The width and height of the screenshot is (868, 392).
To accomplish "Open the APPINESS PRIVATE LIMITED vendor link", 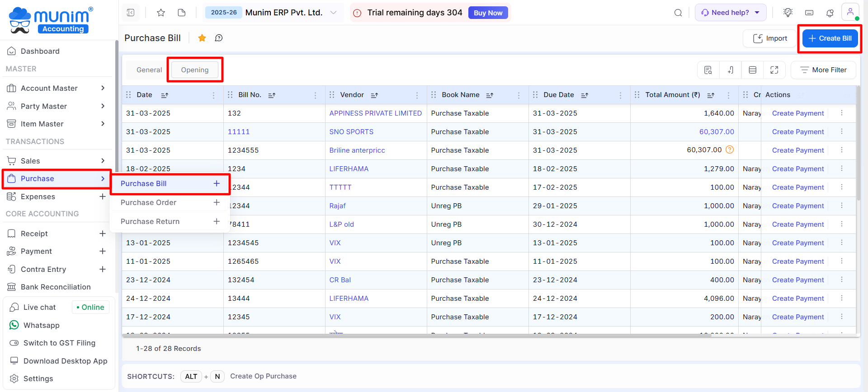I will tap(375, 113).
